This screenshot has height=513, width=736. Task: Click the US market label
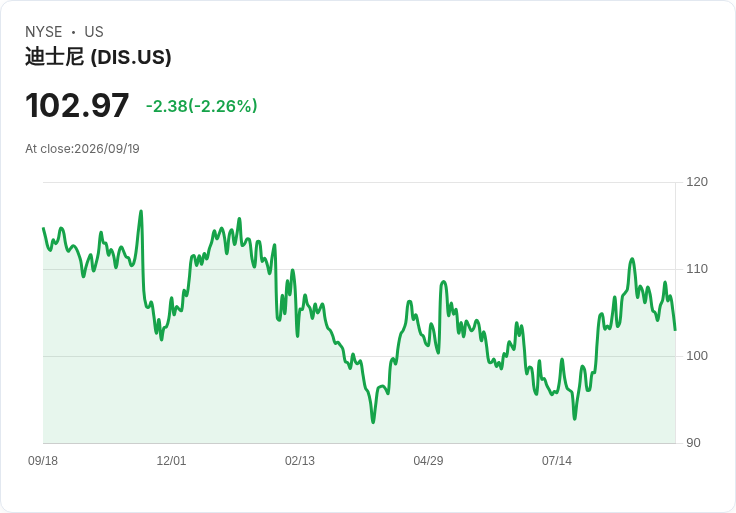click(94, 32)
